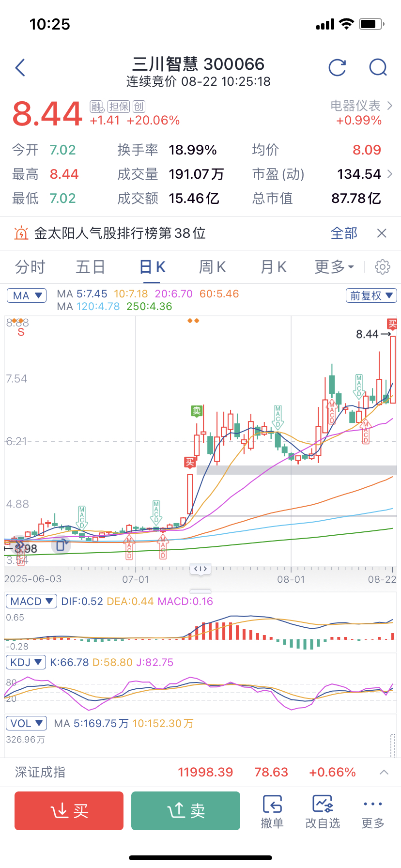Image resolution: width=401 pixels, height=868 pixels.
Task: Tap the MA 250:4.36 legend
Action: (149, 307)
